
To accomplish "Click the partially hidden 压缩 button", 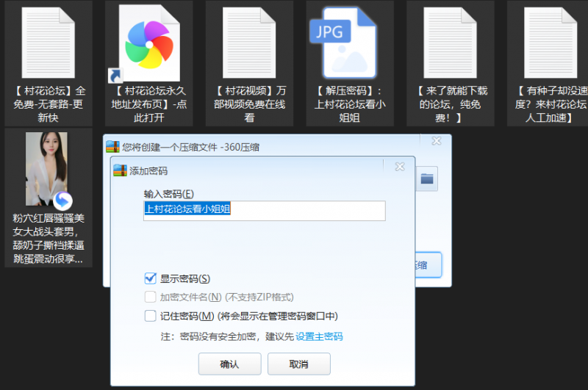I will click(428, 264).
